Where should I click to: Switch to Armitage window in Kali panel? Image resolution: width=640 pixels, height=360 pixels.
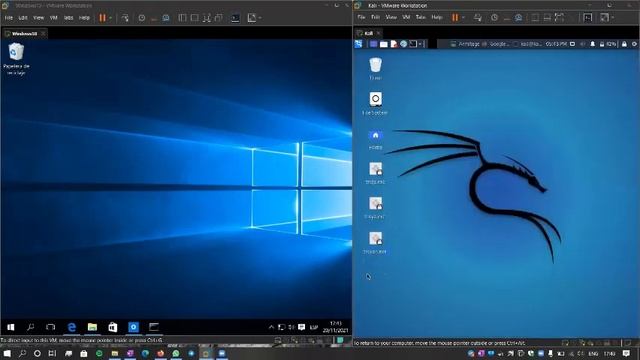pos(465,44)
